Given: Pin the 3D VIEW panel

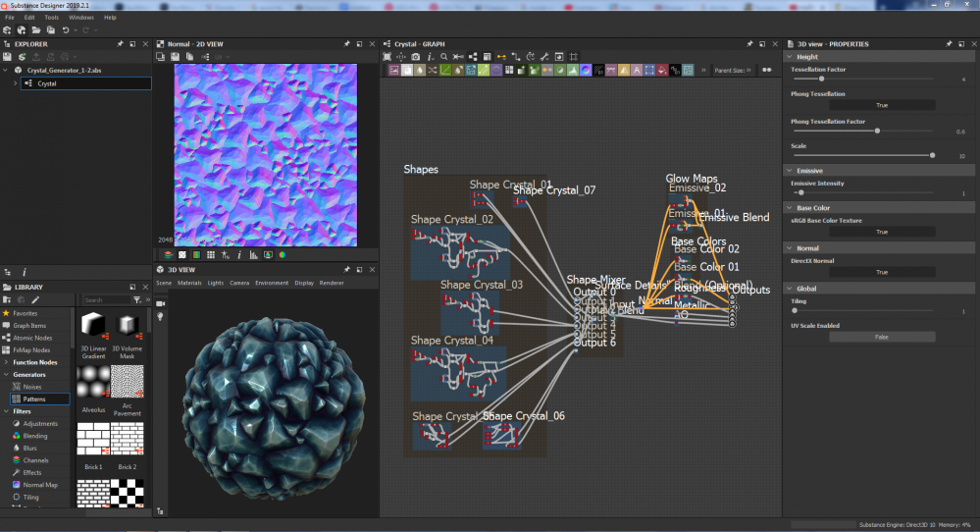Looking at the screenshot, I should (x=347, y=269).
